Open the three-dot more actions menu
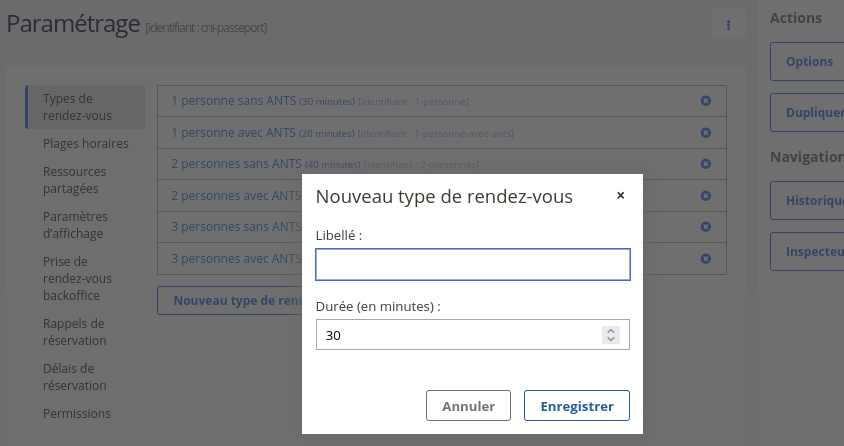Image resolution: width=844 pixels, height=446 pixels. pos(729,25)
